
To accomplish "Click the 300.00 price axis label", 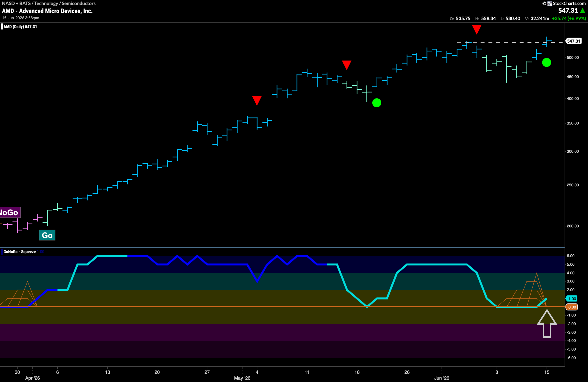I will tap(573, 151).
